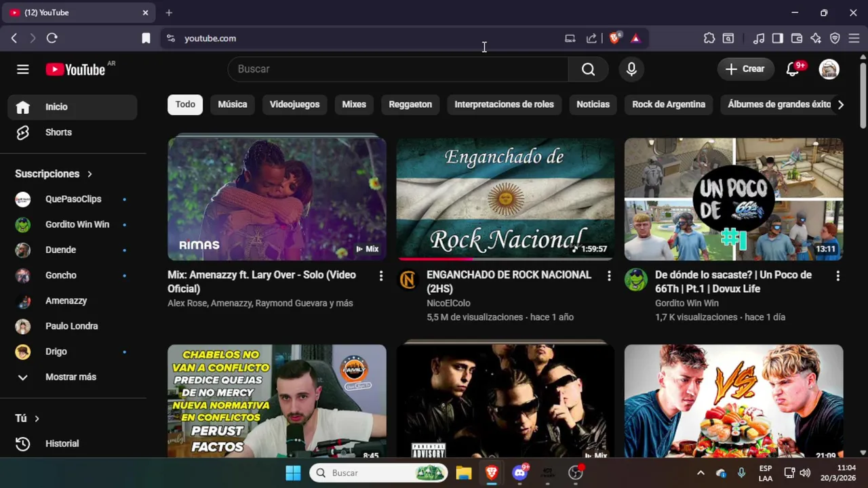This screenshot has height=488, width=868.
Task: Expand the Suscripciones section
Action: click(x=54, y=174)
